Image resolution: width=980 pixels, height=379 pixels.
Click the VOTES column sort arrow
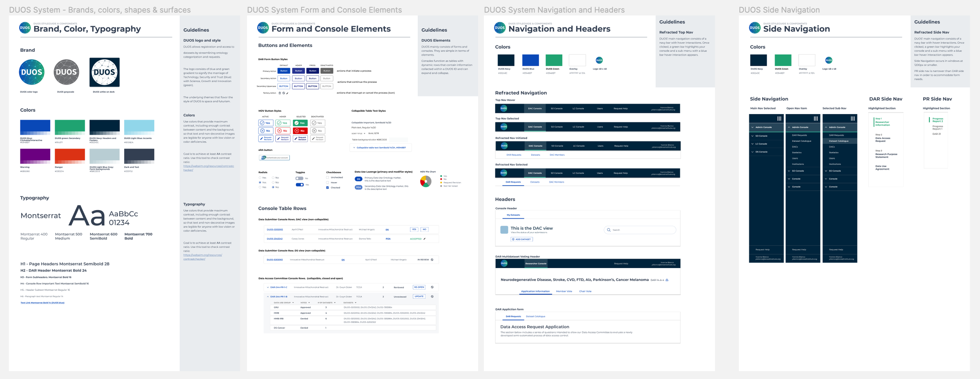309,303
